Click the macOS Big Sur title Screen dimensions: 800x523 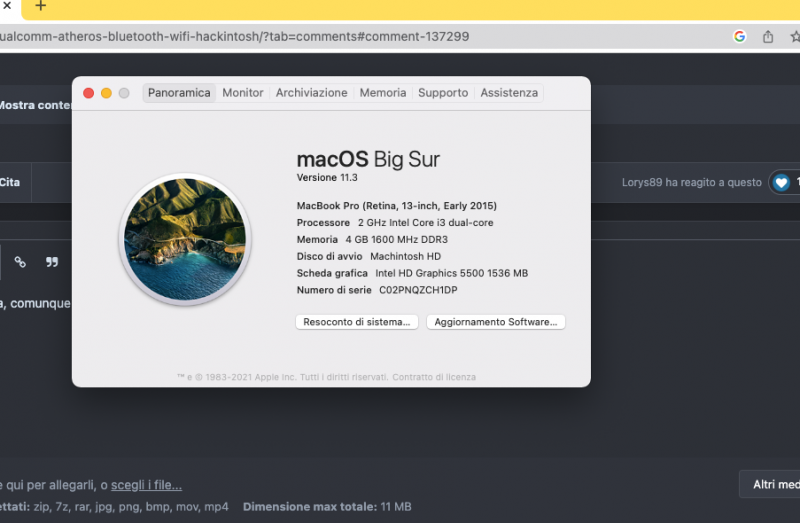point(368,159)
